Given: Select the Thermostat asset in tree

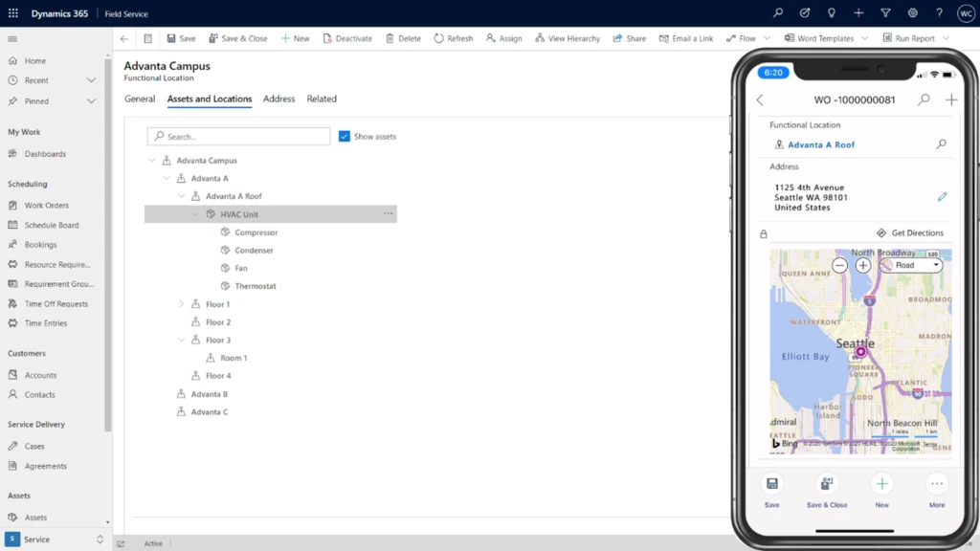Looking at the screenshot, I should click(x=256, y=286).
